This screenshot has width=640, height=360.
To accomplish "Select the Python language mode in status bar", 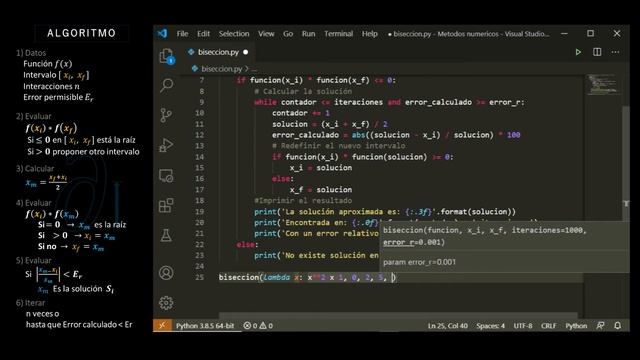I will pyautogui.click(x=576, y=326).
